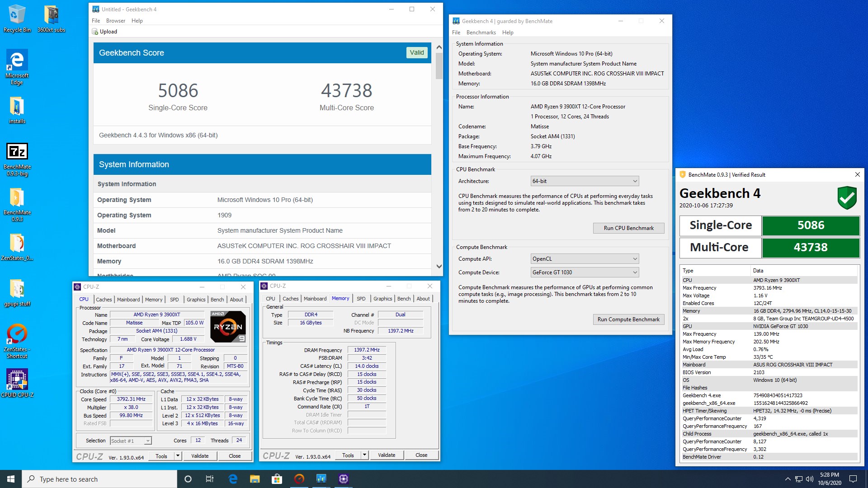Launch CPUID CPU-Z desktop shortcut
This screenshot has width=868, height=488.
(x=17, y=383)
